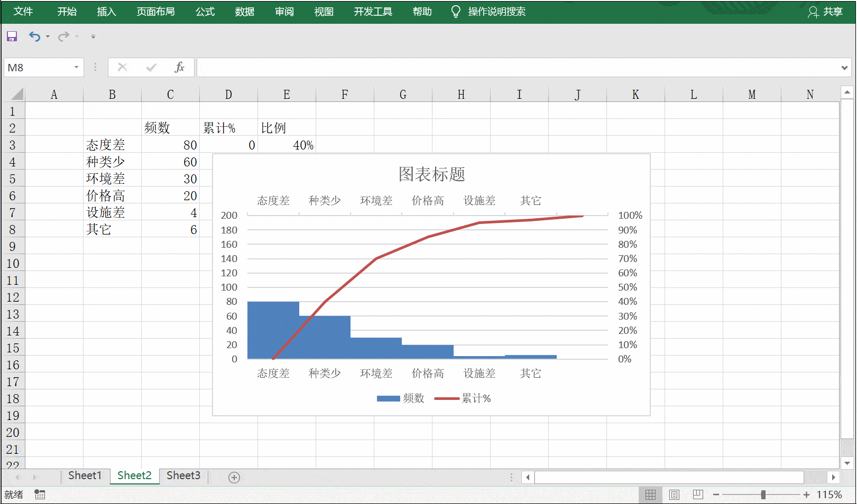Click the Select All corner triangle
This screenshot has width=857, height=504.
click(17, 95)
